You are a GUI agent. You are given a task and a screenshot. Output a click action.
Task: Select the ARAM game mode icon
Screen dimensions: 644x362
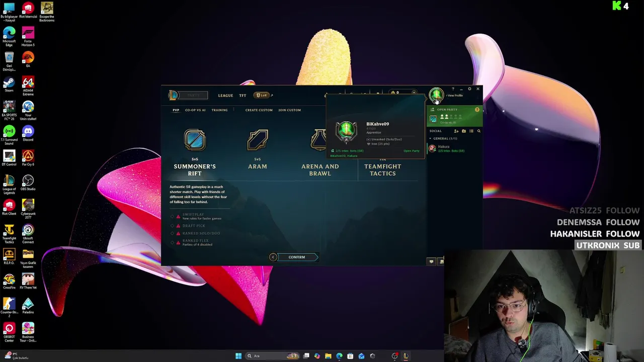[x=258, y=140]
